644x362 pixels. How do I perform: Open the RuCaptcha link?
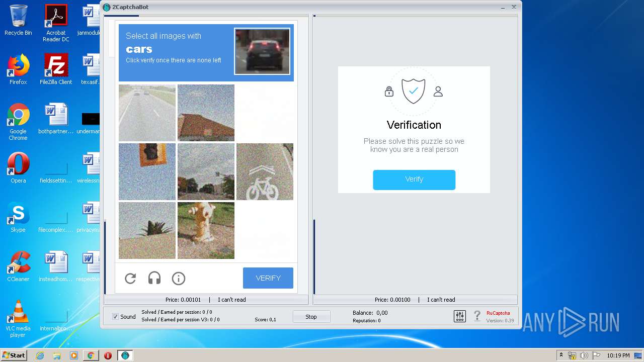click(498, 313)
